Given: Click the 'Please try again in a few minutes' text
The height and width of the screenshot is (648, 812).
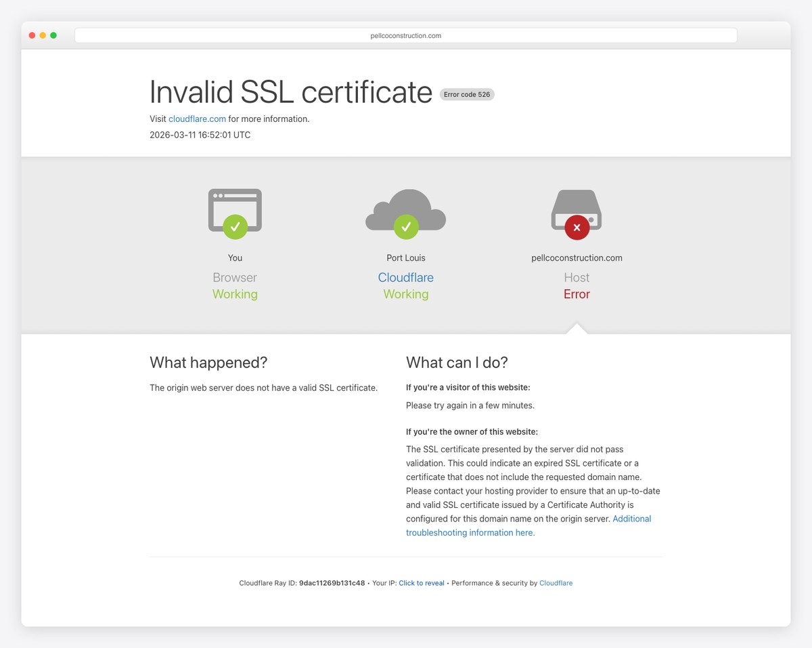Looking at the screenshot, I should [x=470, y=406].
